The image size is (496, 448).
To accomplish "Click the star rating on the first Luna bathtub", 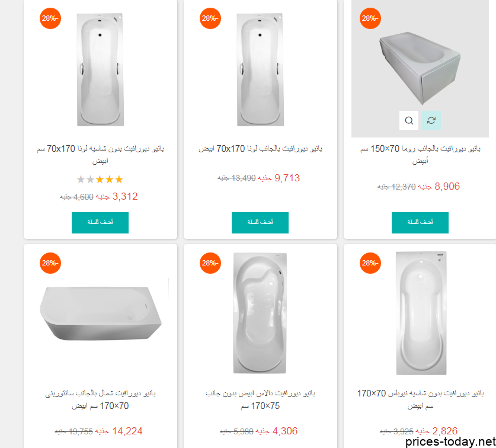I will coord(100,180).
